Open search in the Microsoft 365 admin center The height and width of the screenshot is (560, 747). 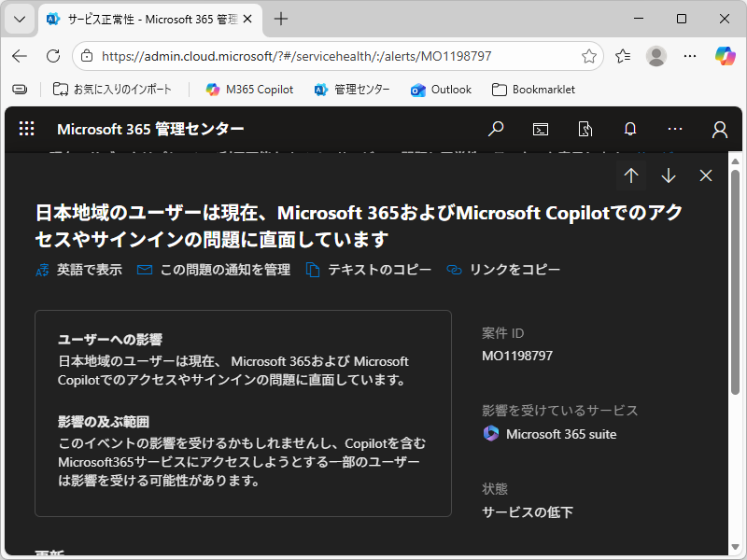(x=495, y=129)
